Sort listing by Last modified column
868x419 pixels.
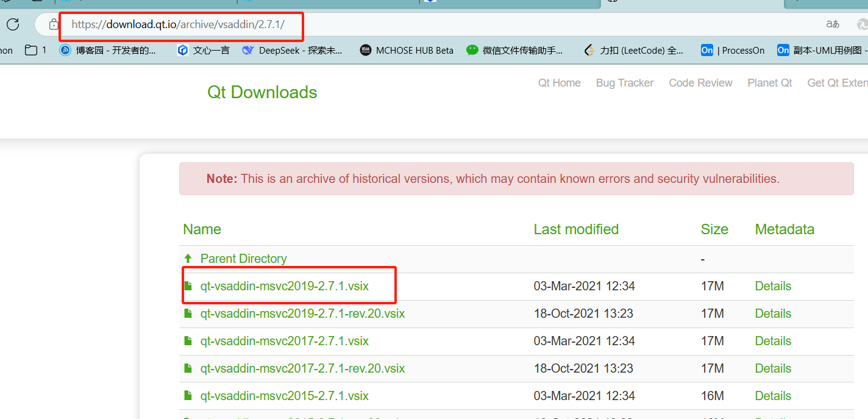point(576,229)
